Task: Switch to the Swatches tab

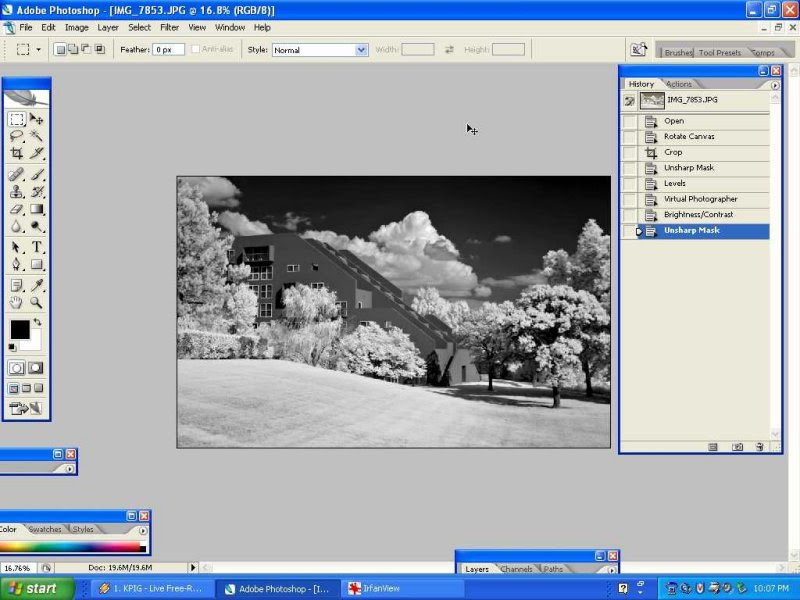Action: 44,529
